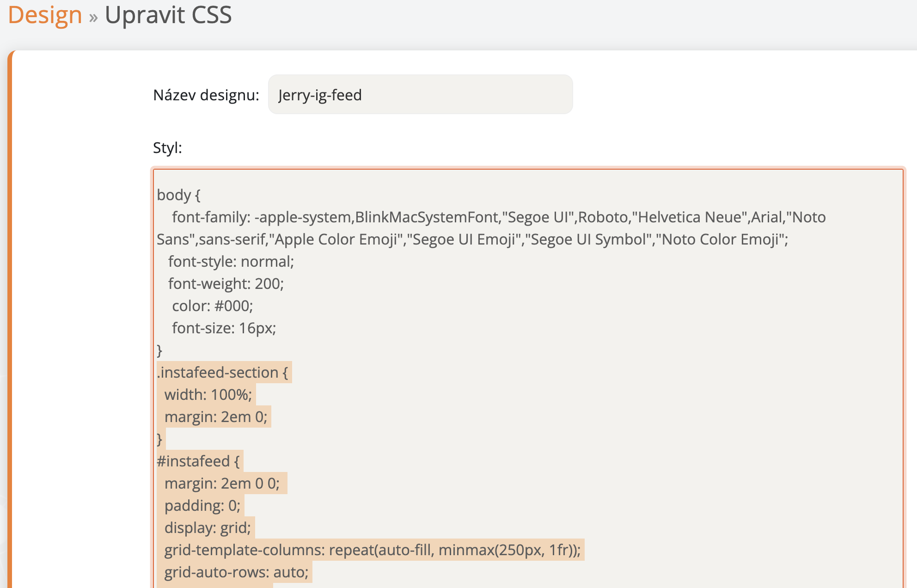
Task: Click the width: 100% line
Action: coord(208,395)
